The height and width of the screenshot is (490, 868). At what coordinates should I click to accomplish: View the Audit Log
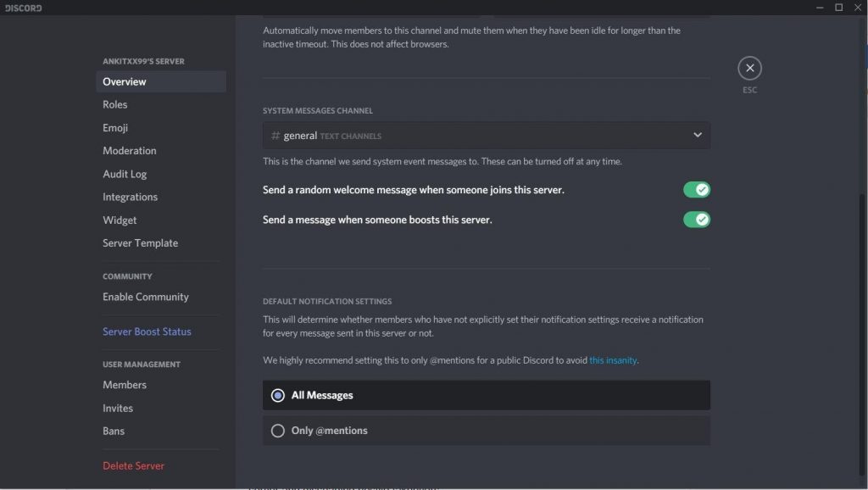[161, 174]
